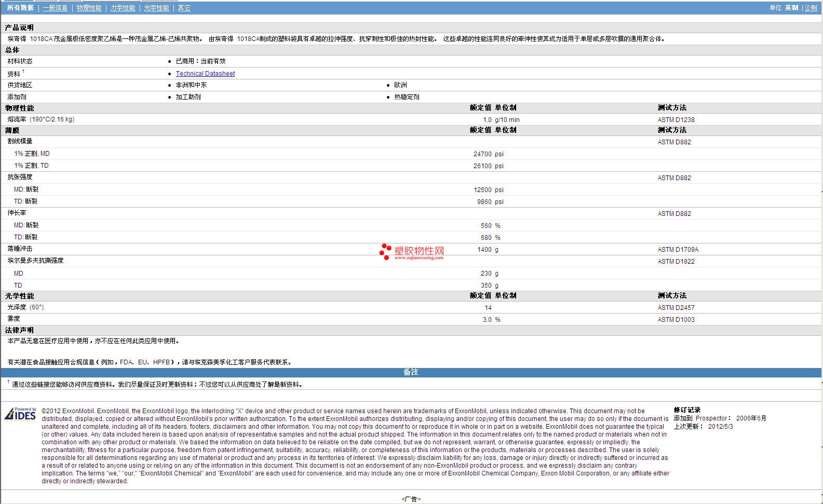The width and height of the screenshot is (823, 504).
Task: Click the 割线模量 row label
Action: tap(20, 141)
